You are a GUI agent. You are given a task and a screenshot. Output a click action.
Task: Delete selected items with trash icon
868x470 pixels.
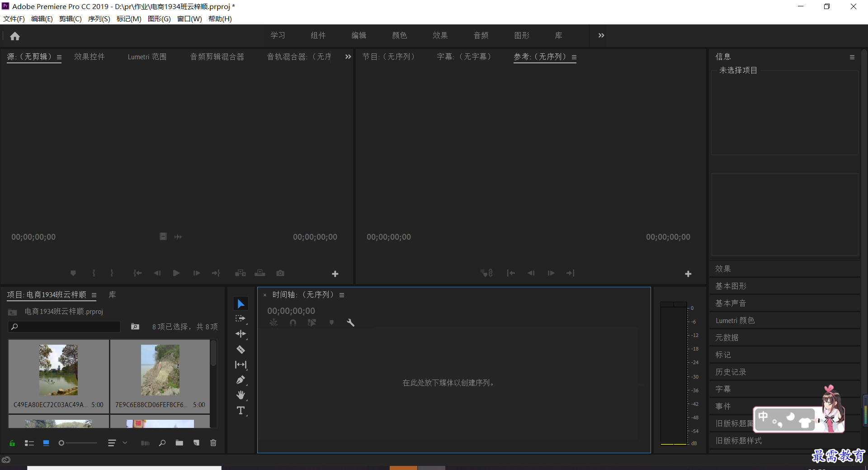click(x=213, y=443)
